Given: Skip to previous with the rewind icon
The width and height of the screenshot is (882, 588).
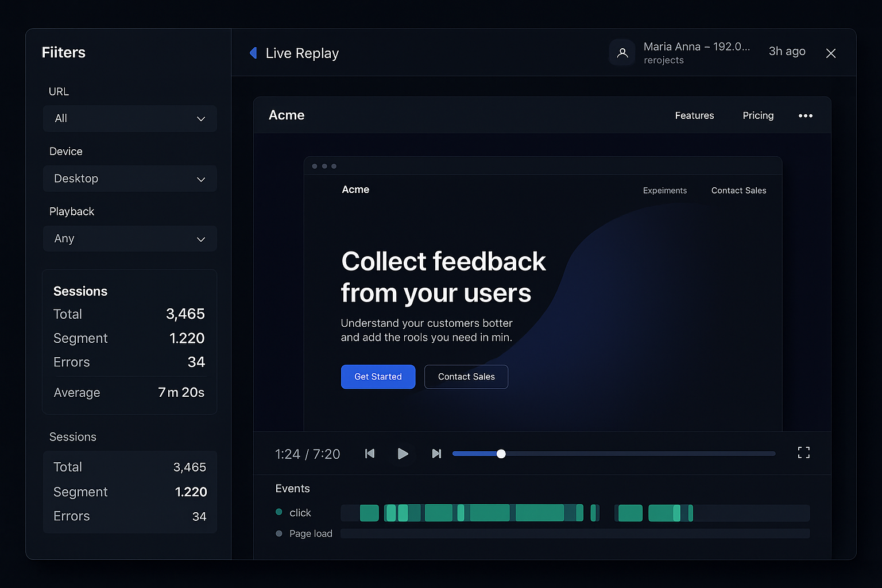Looking at the screenshot, I should pyautogui.click(x=370, y=454).
